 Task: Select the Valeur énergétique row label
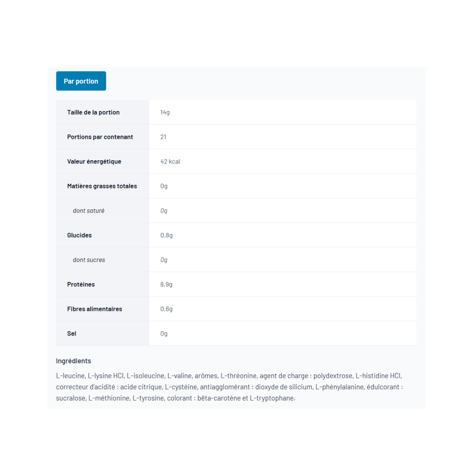pos(94,161)
